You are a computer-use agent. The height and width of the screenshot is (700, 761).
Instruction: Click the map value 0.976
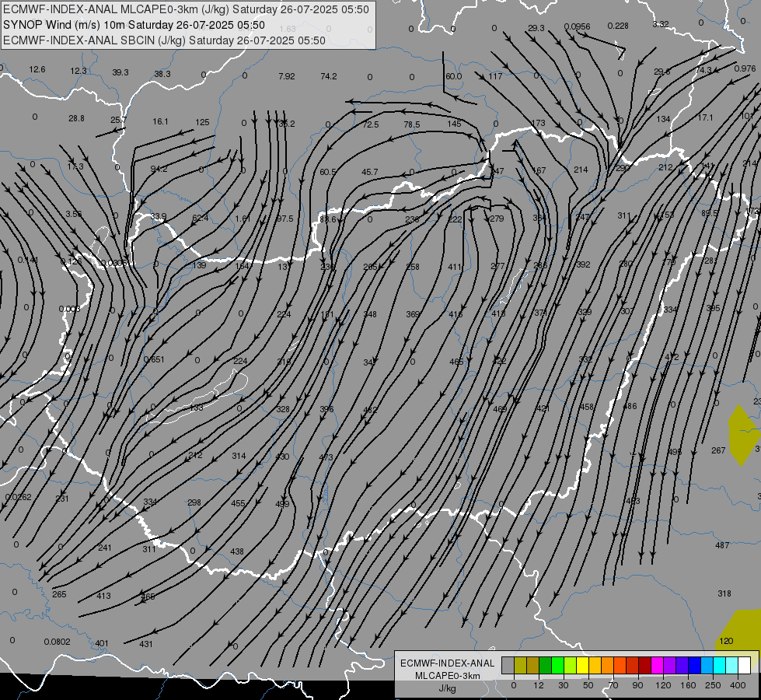tap(745, 68)
